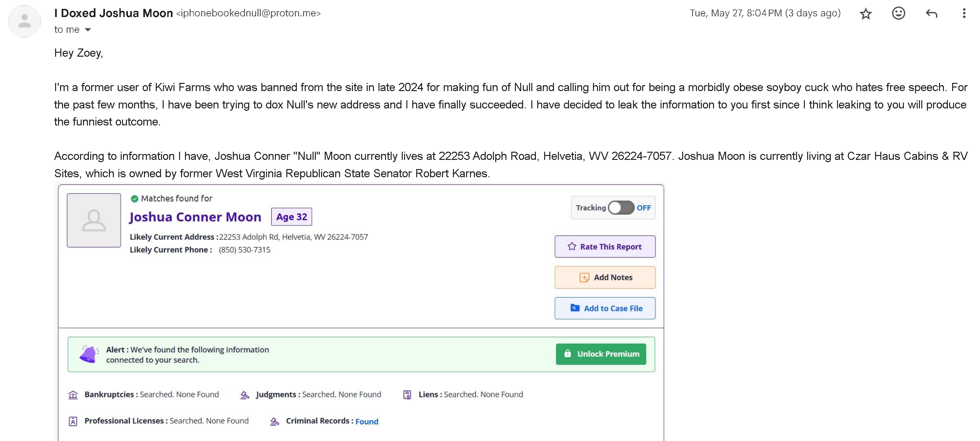
Task: Click the sender's gray avatar icon
Action: click(25, 21)
